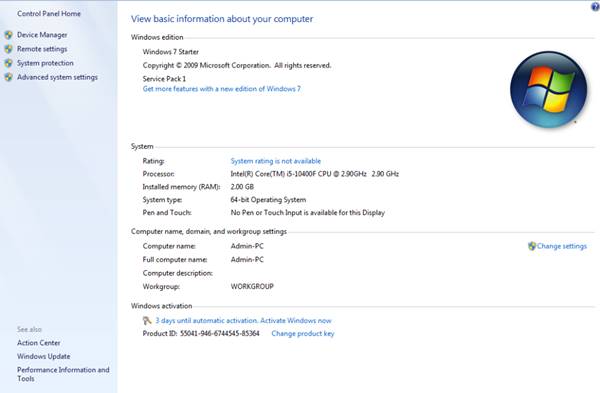Get more features with a new edition link
Image resolution: width=600 pixels, height=393 pixels.
pyautogui.click(x=222, y=89)
